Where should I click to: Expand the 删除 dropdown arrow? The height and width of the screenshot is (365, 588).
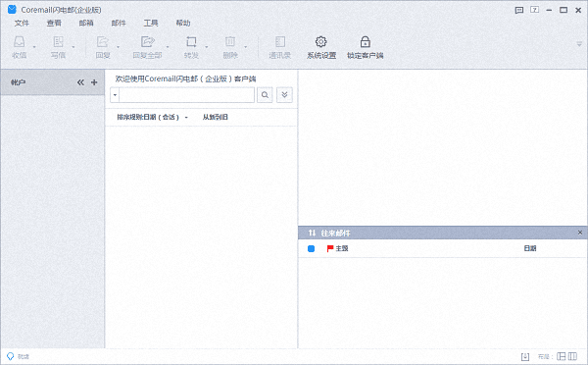coord(246,47)
